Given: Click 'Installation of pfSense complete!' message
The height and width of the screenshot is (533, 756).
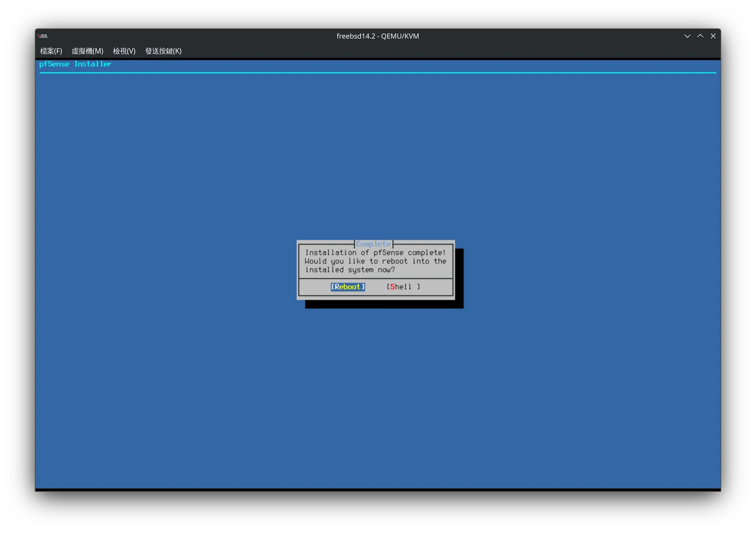Looking at the screenshot, I should pos(375,253).
